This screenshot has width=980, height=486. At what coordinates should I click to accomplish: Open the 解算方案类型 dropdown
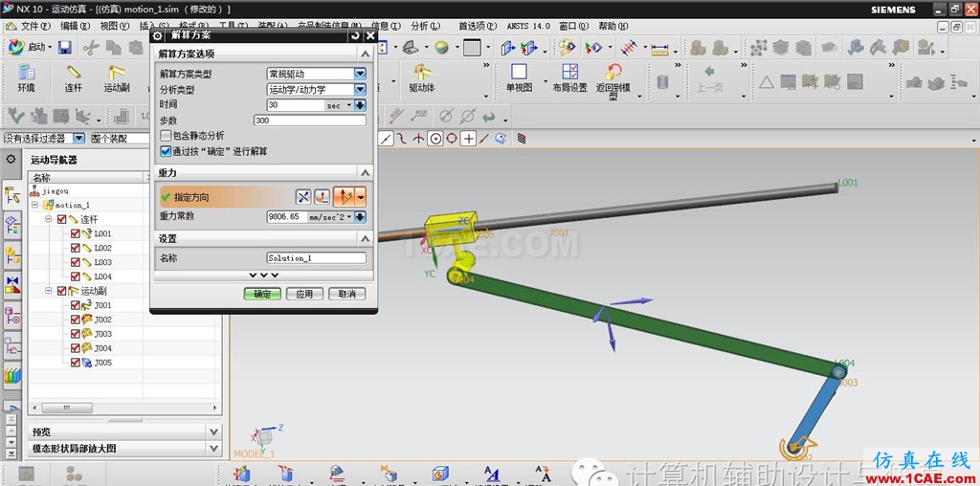click(360, 74)
